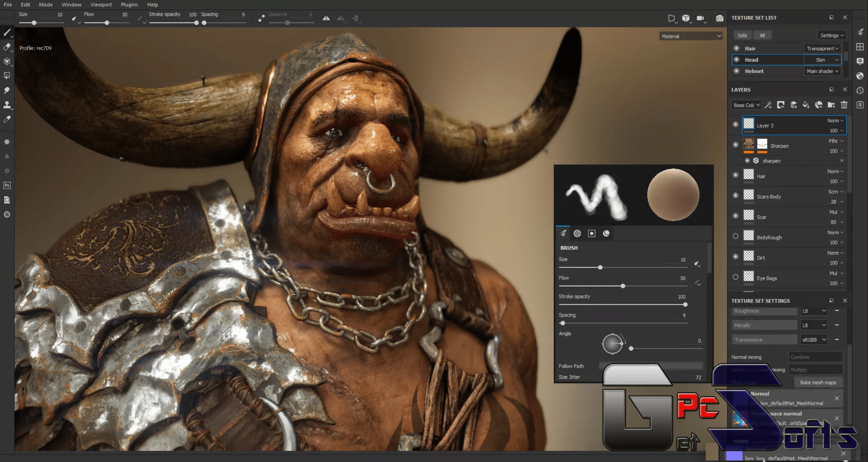This screenshot has height=462, width=868.
Task: Hide the Scars Body layer
Action: [x=736, y=195]
